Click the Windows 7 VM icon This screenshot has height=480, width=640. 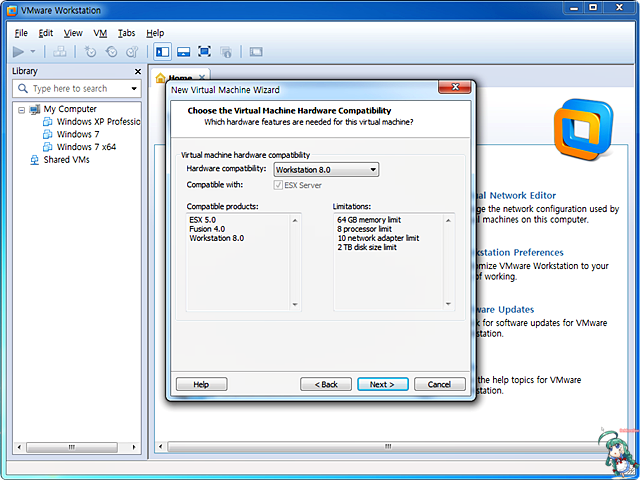click(48, 134)
